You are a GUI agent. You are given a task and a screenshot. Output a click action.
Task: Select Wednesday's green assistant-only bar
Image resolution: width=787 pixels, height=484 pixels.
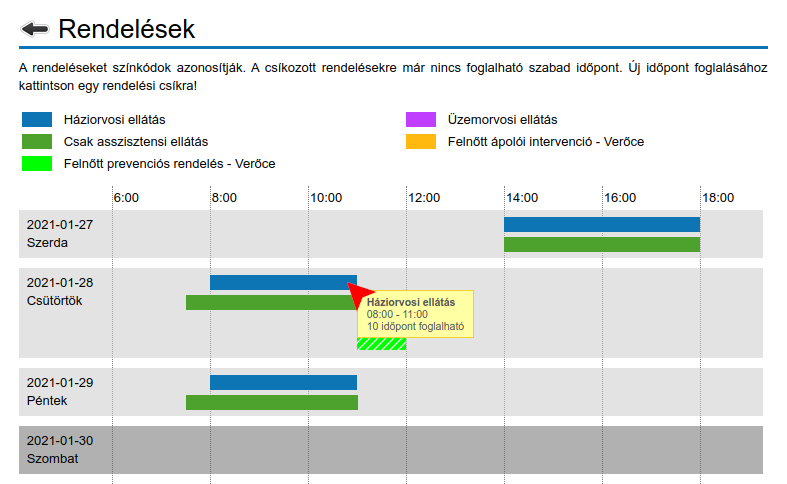601,244
